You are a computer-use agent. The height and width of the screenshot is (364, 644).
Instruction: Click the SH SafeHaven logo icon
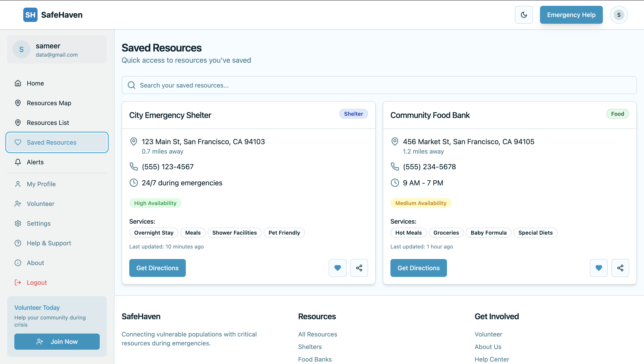30,15
